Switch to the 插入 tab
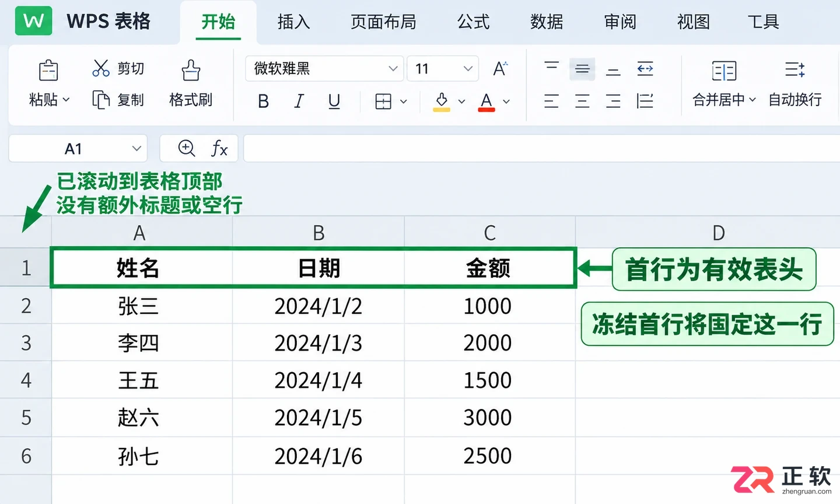 [293, 22]
